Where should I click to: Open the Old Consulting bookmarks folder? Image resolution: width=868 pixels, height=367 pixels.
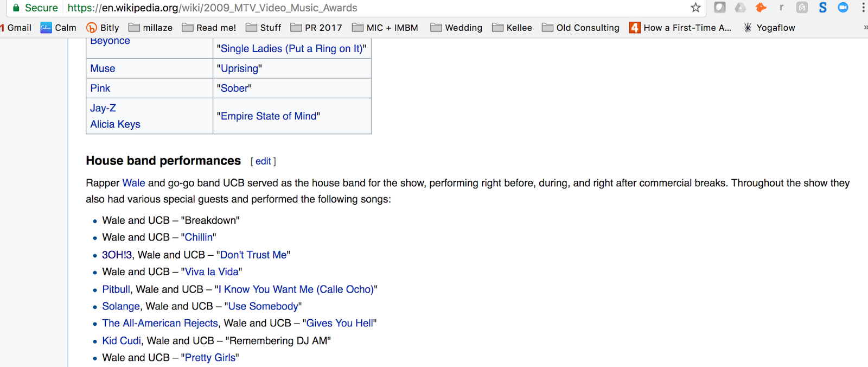point(580,28)
